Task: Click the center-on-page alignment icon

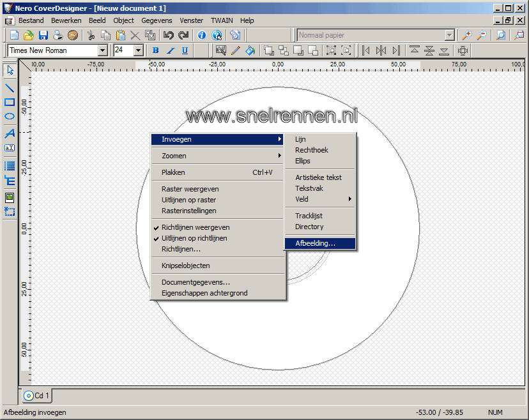Action: (463, 50)
